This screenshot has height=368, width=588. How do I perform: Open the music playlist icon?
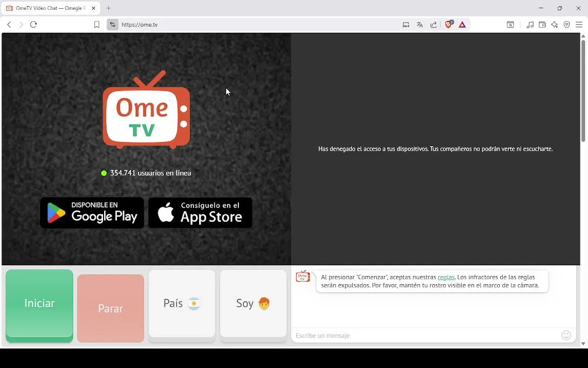coord(530,25)
